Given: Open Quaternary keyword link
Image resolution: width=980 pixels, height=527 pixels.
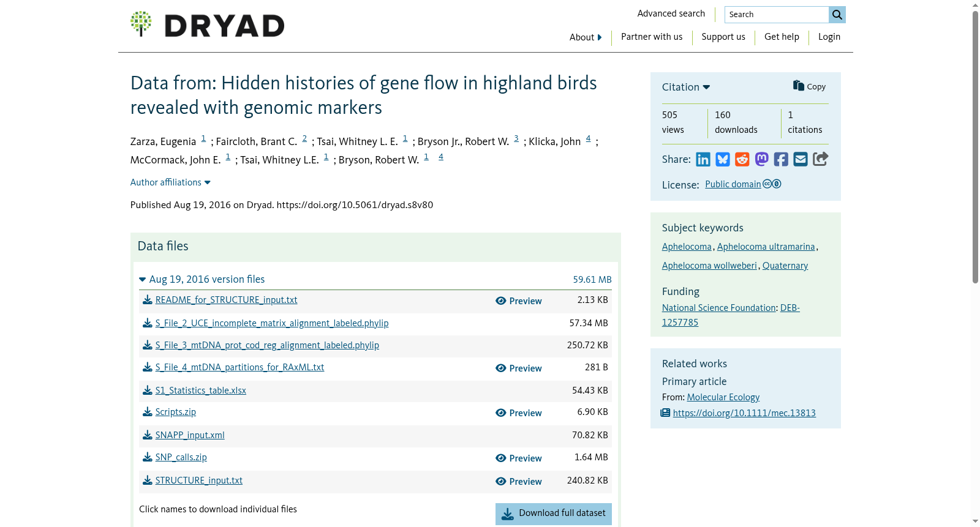Looking at the screenshot, I should tap(785, 266).
